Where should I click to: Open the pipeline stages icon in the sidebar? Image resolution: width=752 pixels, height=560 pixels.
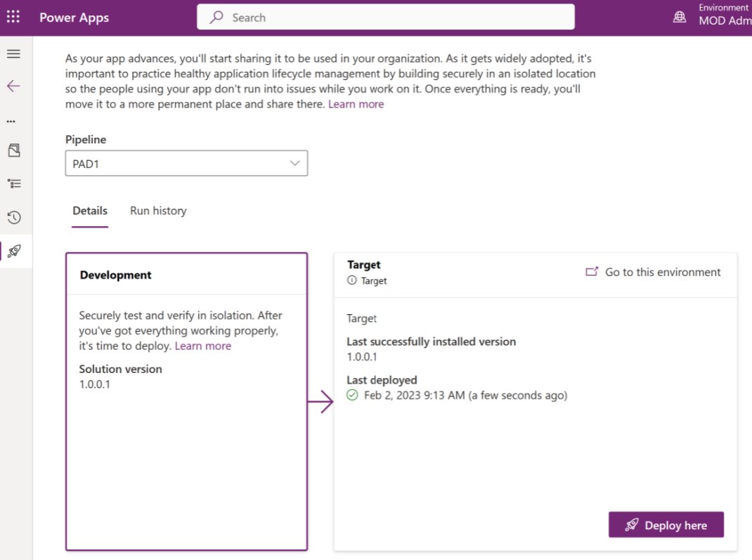tap(13, 183)
